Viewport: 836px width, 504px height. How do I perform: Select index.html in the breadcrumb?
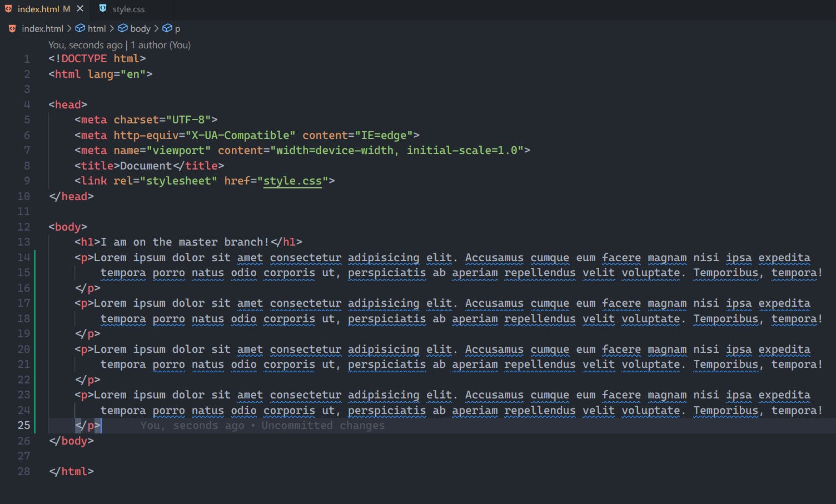click(42, 28)
